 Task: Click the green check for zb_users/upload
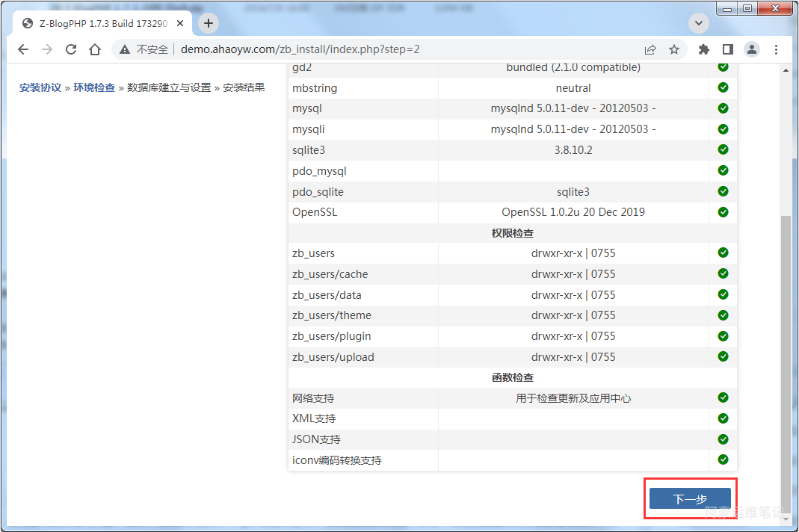(x=723, y=356)
